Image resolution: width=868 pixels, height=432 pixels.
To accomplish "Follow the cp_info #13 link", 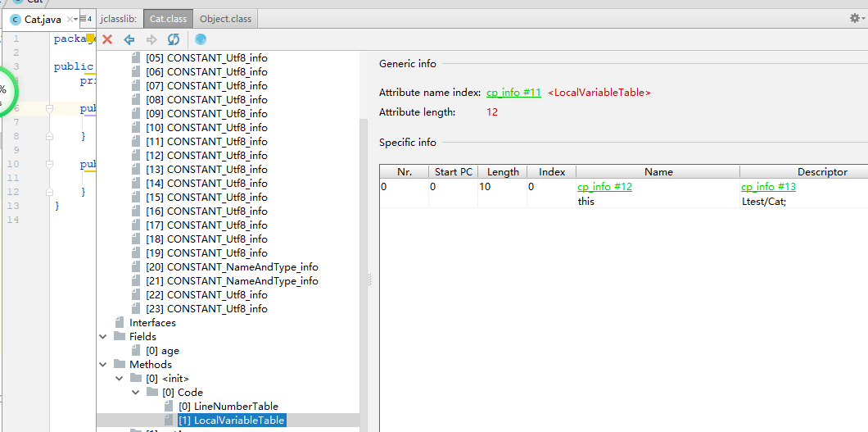I will click(x=768, y=187).
